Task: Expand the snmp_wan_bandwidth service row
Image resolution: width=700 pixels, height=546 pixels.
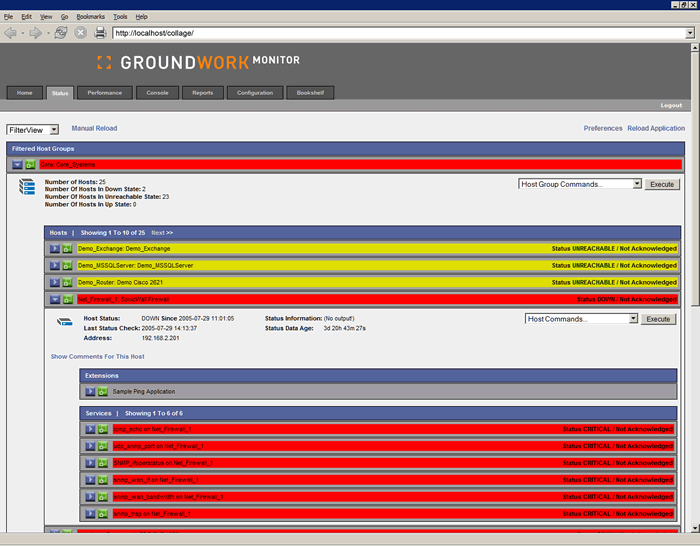Action: pos(90,497)
